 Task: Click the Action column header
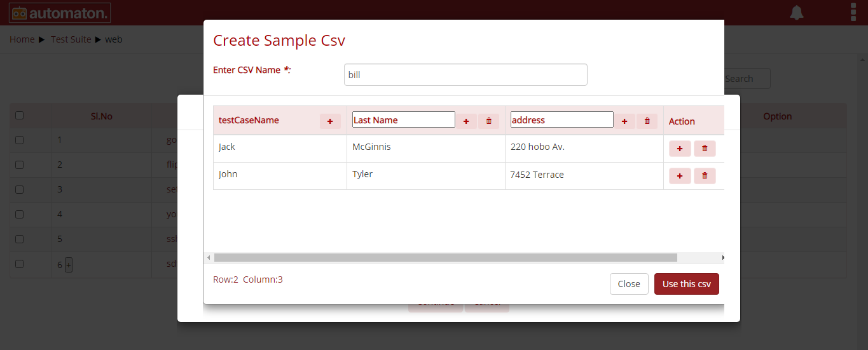682,121
